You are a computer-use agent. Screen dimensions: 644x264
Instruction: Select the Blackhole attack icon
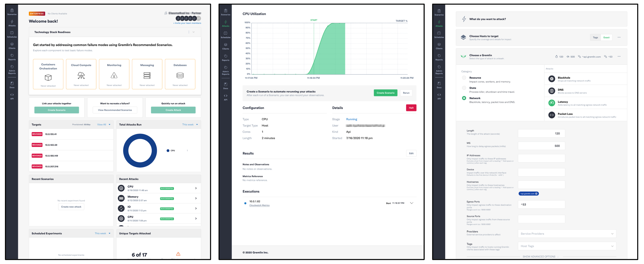pos(552,79)
